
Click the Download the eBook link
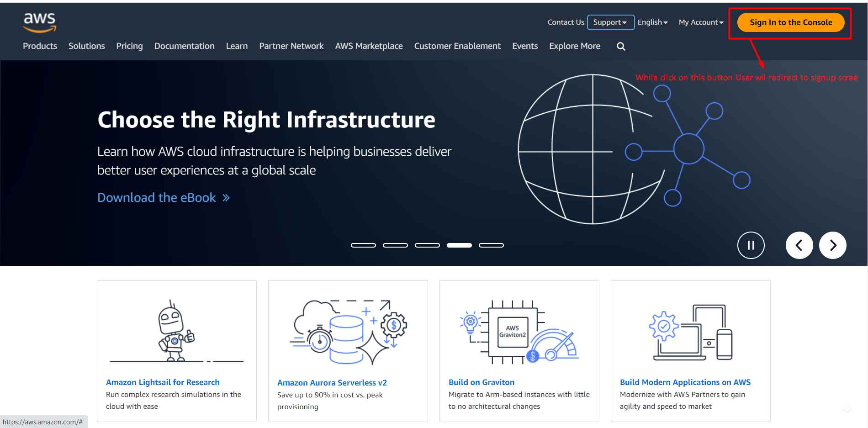click(164, 198)
